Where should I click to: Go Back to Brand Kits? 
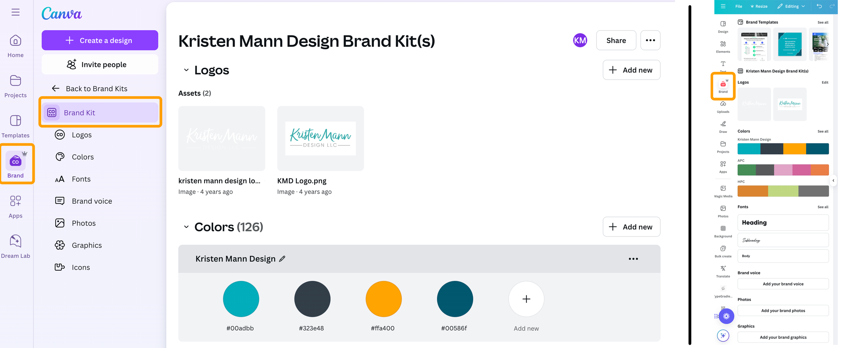pyautogui.click(x=90, y=88)
